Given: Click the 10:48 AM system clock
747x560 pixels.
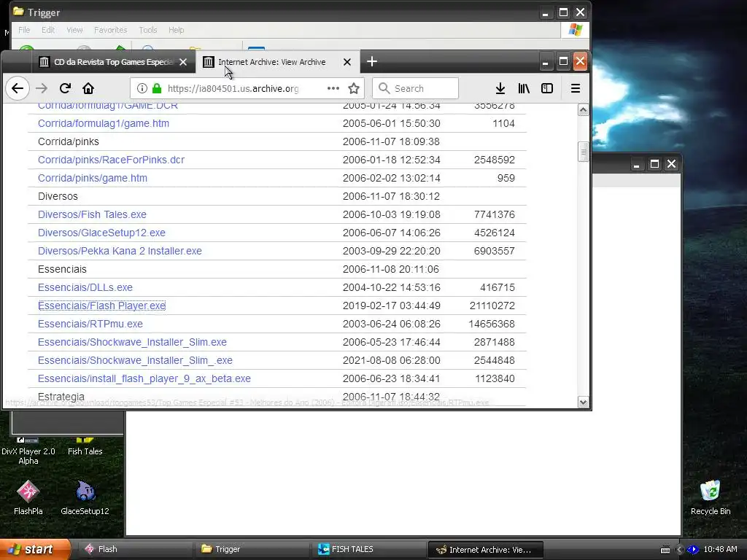Looking at the screenshot, I should click(720, 549).
